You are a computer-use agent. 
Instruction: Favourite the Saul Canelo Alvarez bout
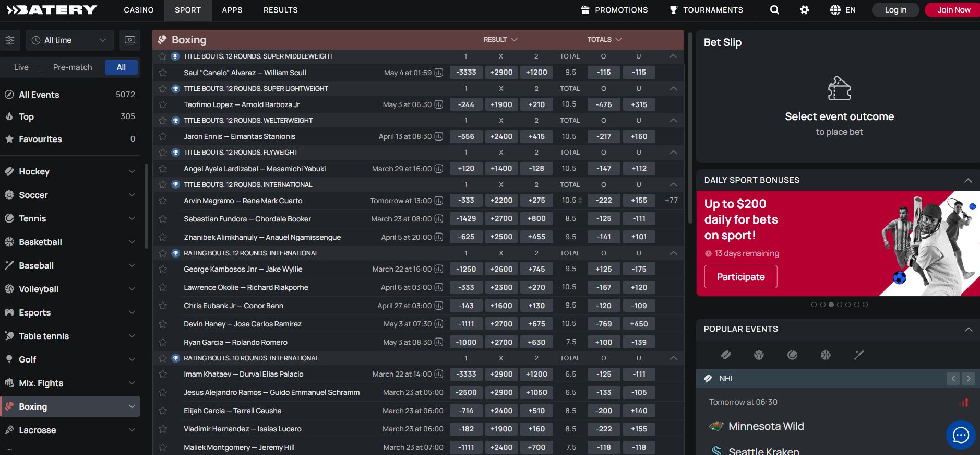pos(163,73)
